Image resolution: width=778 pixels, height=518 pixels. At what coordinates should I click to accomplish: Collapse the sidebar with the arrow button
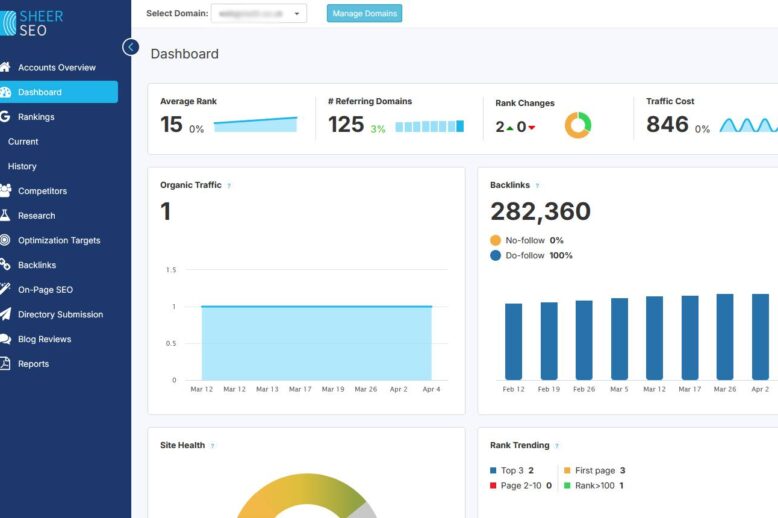[x=130, y=47]
